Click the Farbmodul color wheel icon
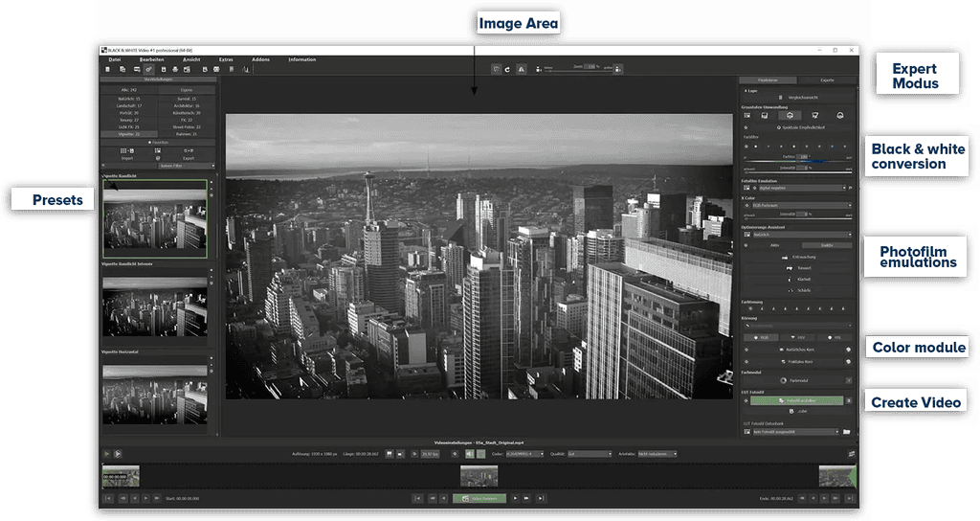The width and height of the screenshot is (980, 521). click(781, 380)
